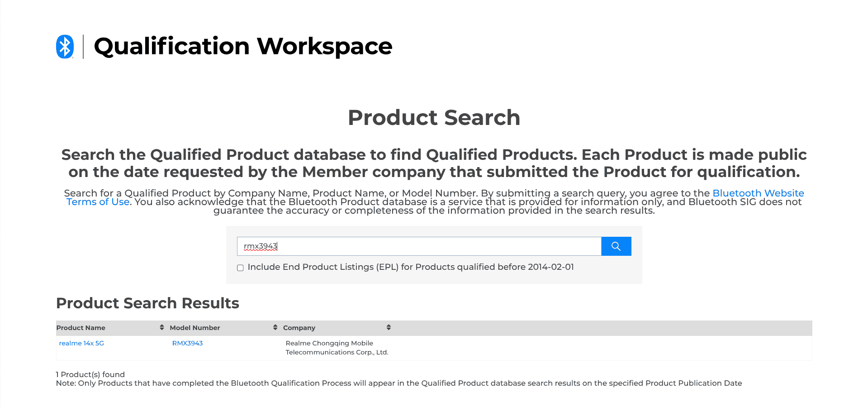
Task: Click the Realme Chongqing Mobile company cell
Action: coord(337,348)
